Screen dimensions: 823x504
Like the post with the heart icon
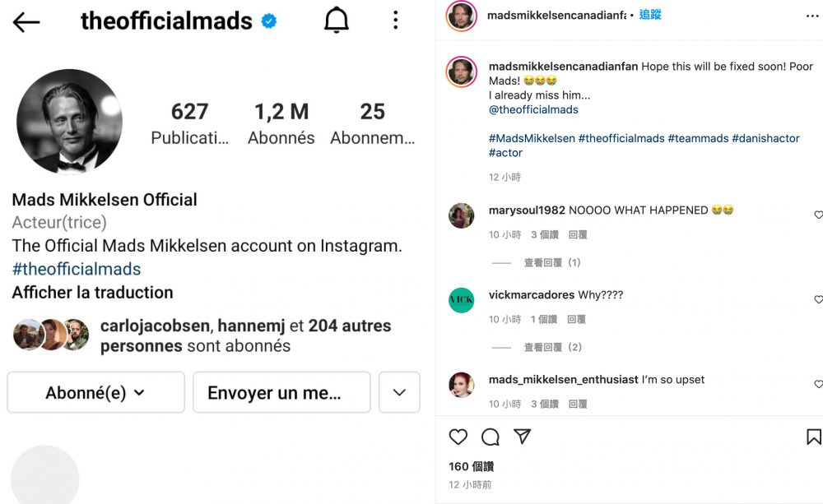point(458,437)
